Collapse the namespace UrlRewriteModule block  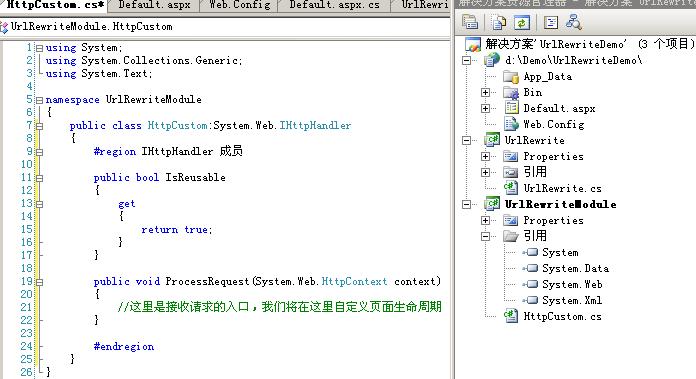click(39, 100)
